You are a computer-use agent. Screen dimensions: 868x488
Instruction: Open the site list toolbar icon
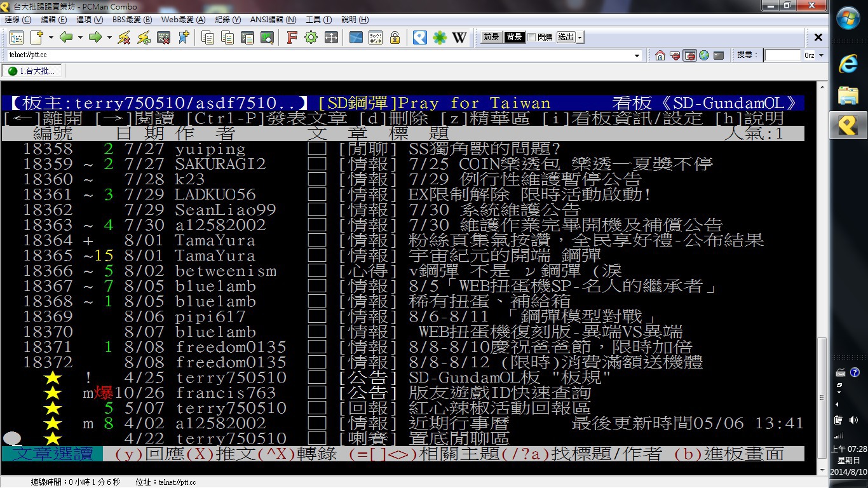coord(16,37)
